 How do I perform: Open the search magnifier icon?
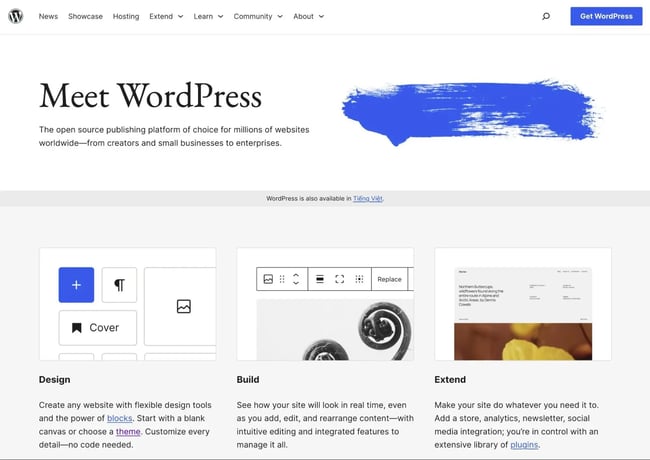(546, 16)
